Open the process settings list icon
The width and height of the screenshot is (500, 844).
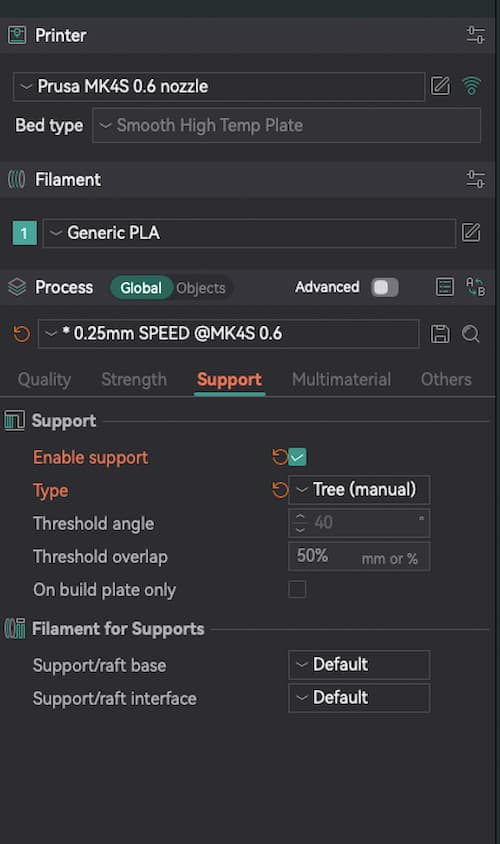coord(445,287)
